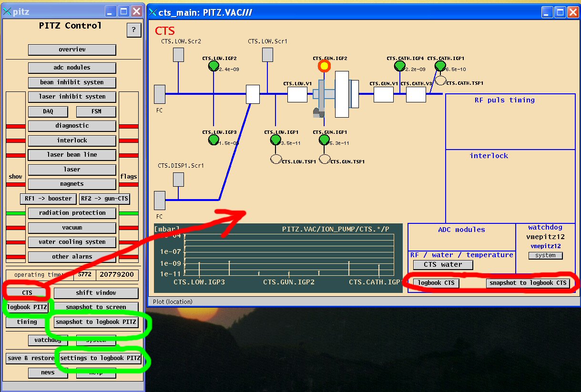Click the FSM button
Image resolution: width=581 pixels, height=392 pixels.
pos(96,111)
